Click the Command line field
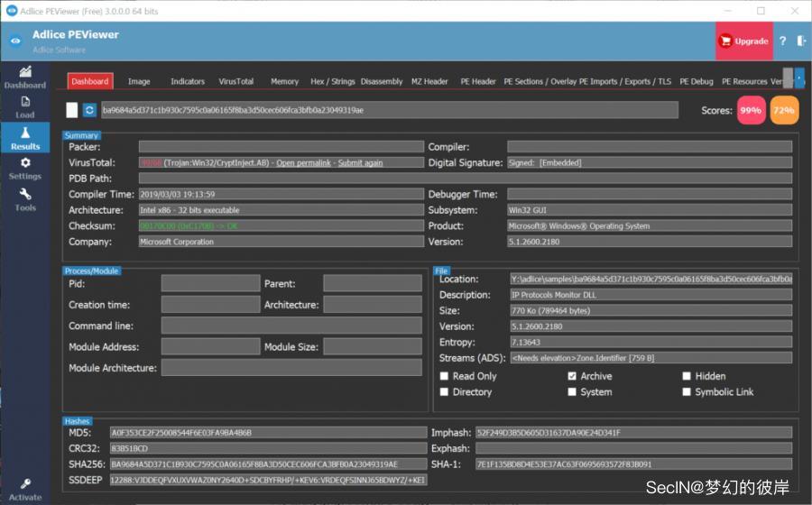The image size is (812, 505). 291,326
